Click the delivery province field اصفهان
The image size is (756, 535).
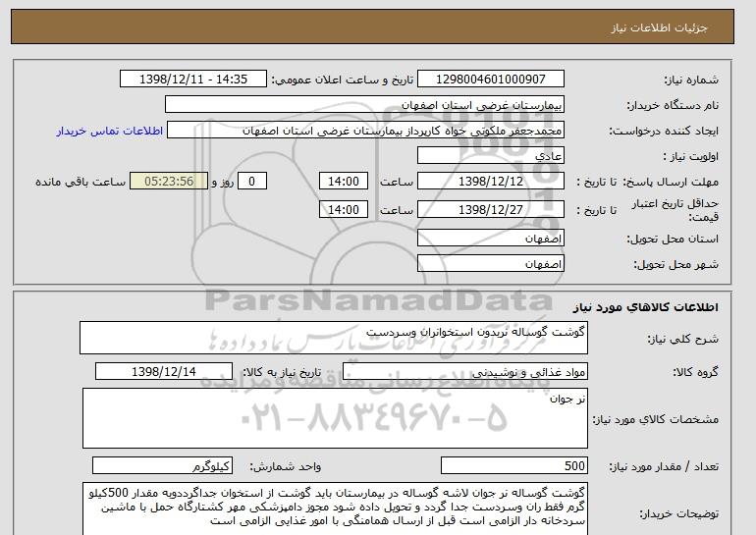(490, 239)
